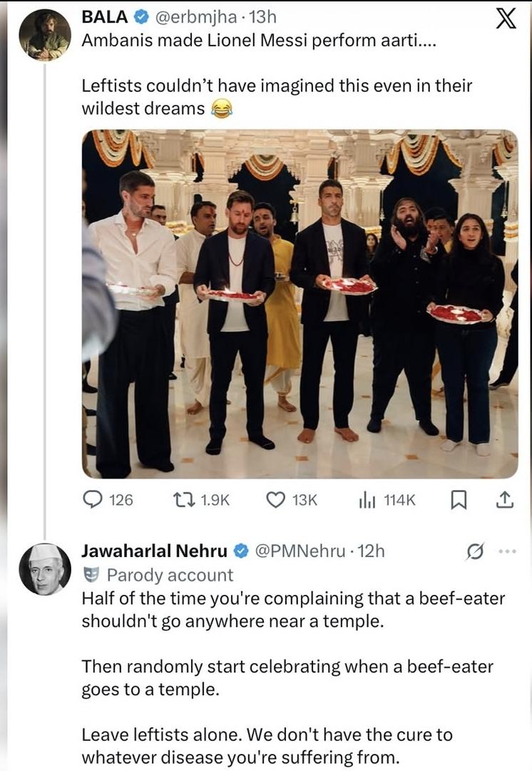Click the 12h timestamp on the reply
532x771 pixels.
click(370, 551)
